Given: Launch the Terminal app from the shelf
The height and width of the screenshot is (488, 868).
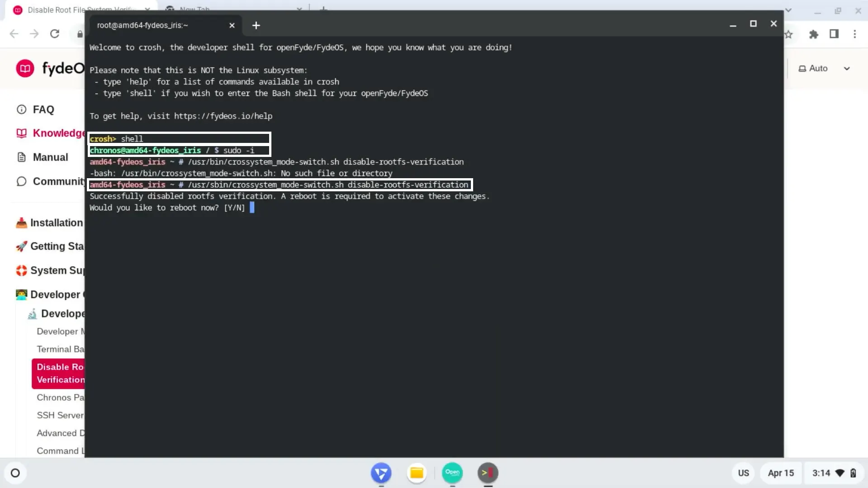Looking at the screenshot, I should pyautogui.click(x=488, y=473).
